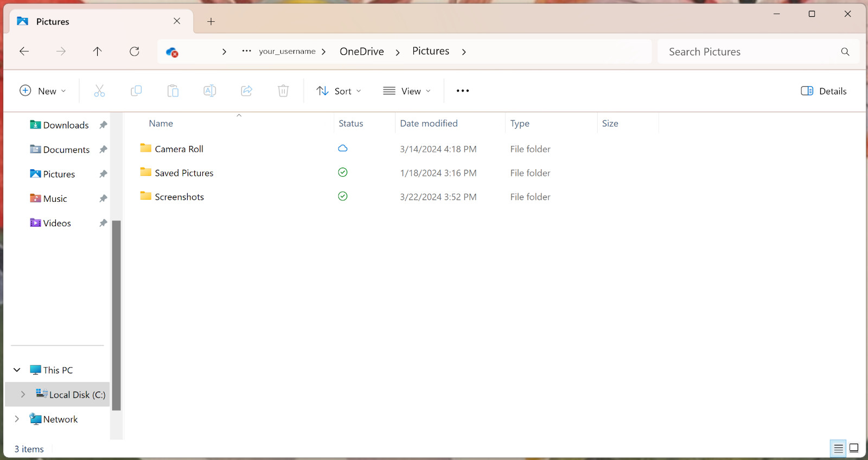Image resolution: width=868 pixels, height=460 pixels.
Task: Open the See more ellipsis menu
Action: coord(463,91)
